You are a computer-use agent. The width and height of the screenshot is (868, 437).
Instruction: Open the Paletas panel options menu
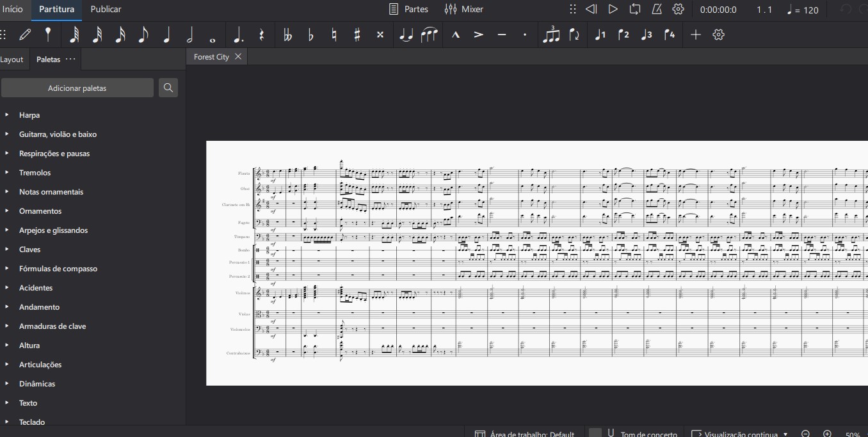[70, 59]
